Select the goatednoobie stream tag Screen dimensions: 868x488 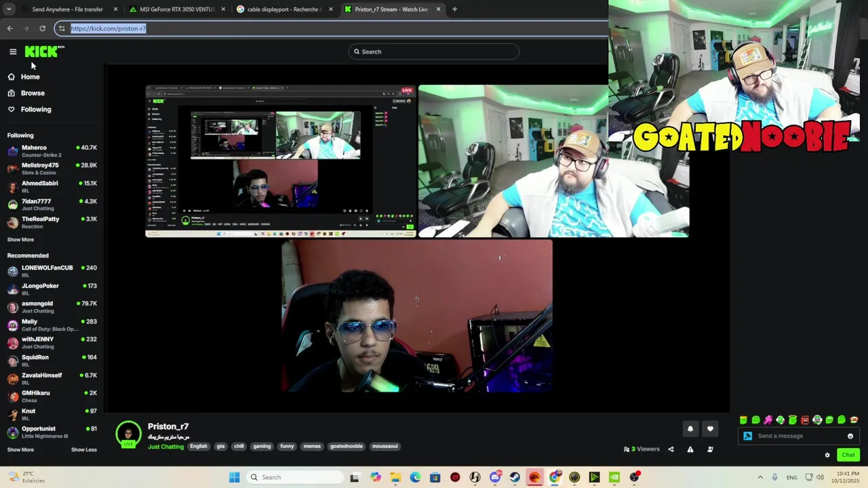coord(347,446)
